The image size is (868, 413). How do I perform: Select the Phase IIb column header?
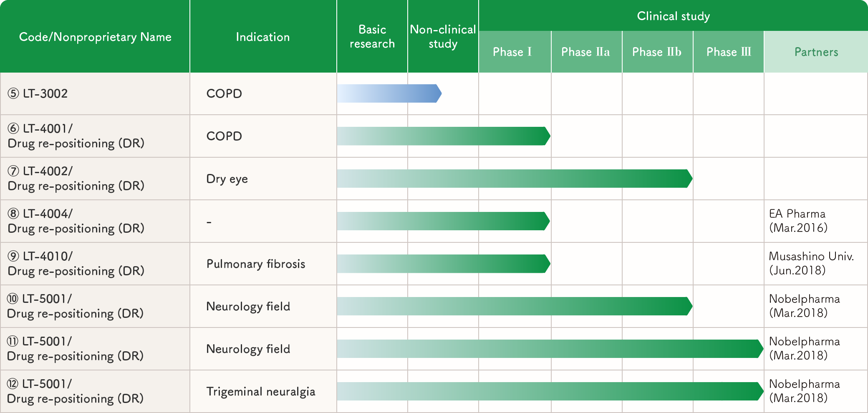click(x=658, y=52)
